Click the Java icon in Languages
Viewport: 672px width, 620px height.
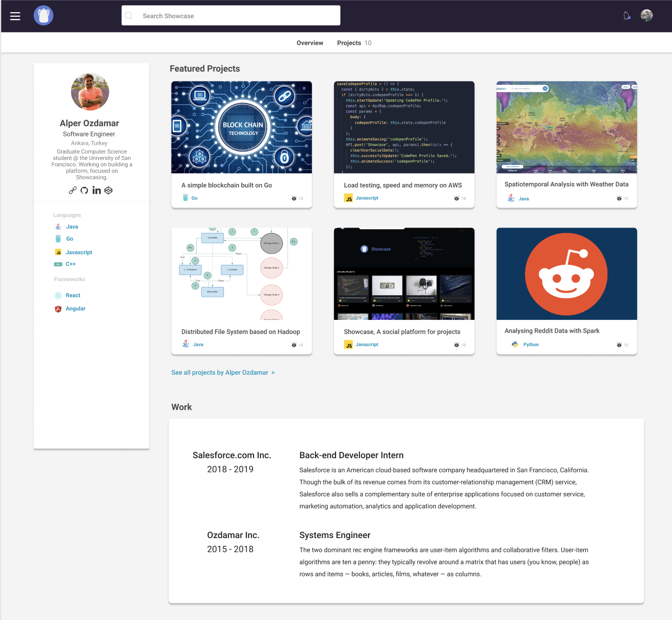coord(58,227)
